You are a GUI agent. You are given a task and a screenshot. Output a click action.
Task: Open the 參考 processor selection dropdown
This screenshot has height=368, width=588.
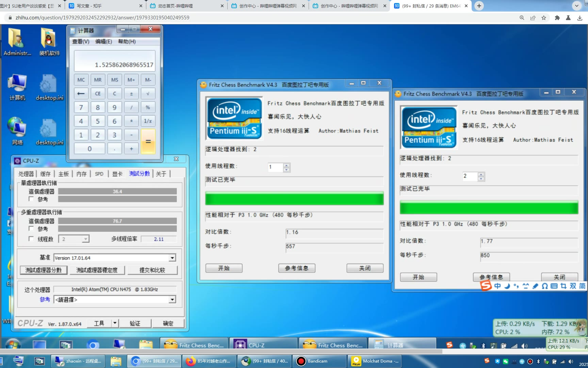[x=172, y=300]
